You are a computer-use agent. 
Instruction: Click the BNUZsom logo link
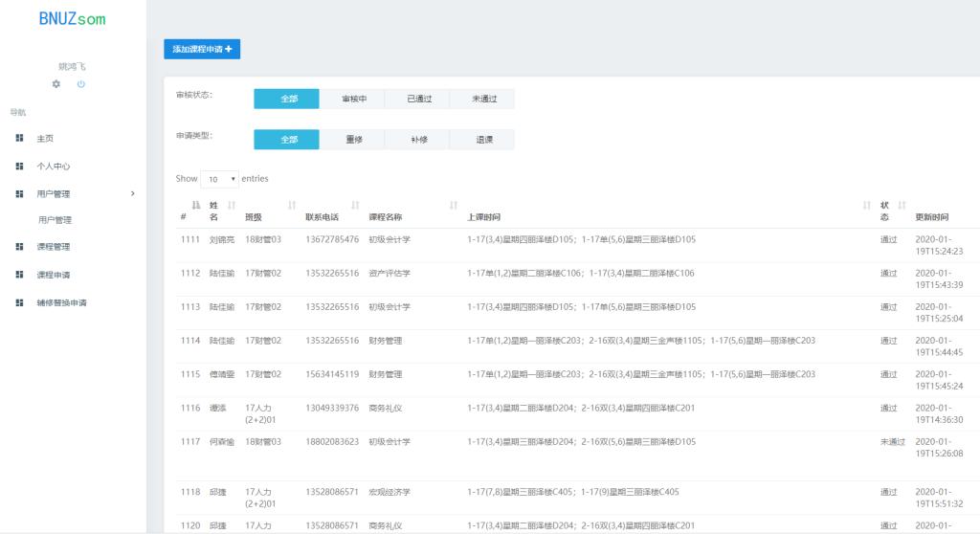(x=73, y=18)
